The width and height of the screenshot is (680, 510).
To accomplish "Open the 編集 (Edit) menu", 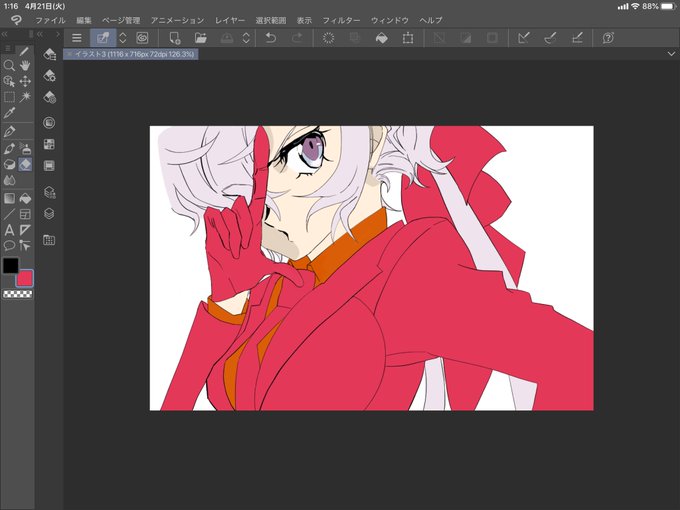I will [84, 20].
